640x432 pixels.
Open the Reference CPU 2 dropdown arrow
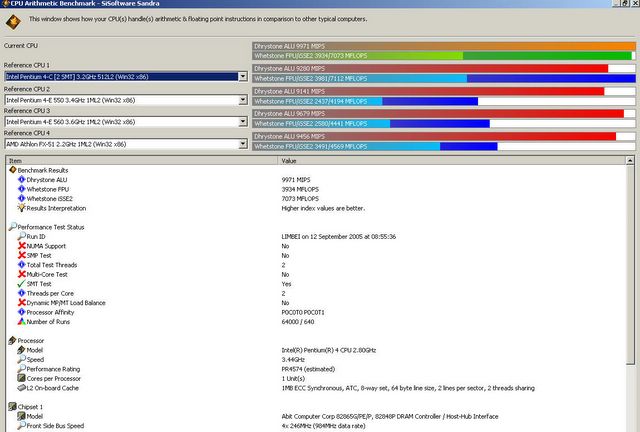(x=243, y=100)
